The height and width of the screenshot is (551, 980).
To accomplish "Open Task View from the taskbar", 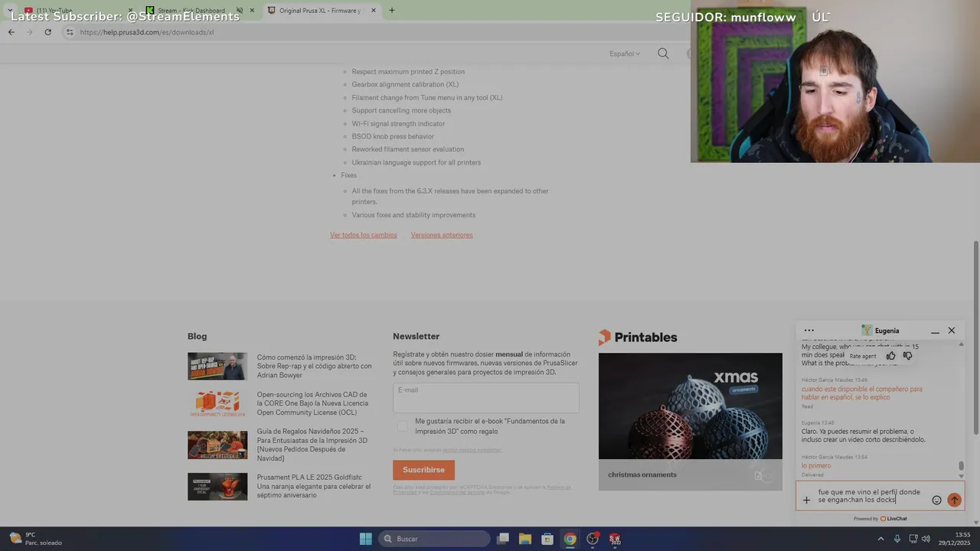I will [503, 539].
